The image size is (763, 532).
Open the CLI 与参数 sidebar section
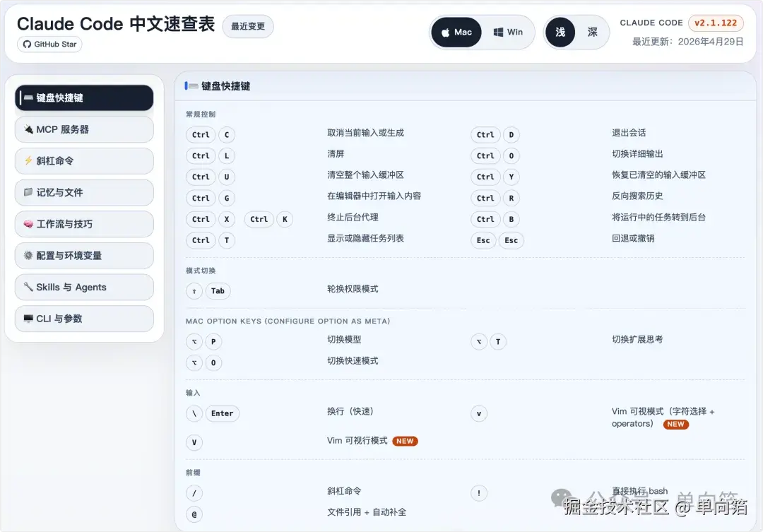tap(84, 319)
